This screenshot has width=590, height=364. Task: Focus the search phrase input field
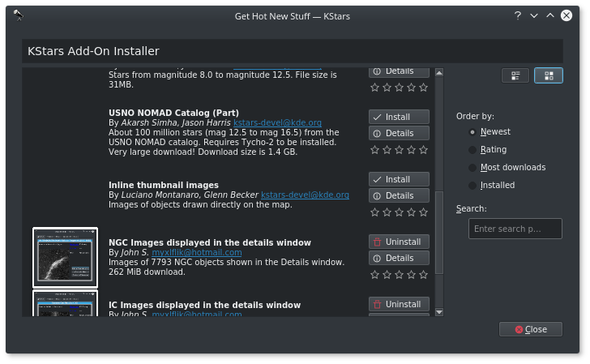pos(515,229)
